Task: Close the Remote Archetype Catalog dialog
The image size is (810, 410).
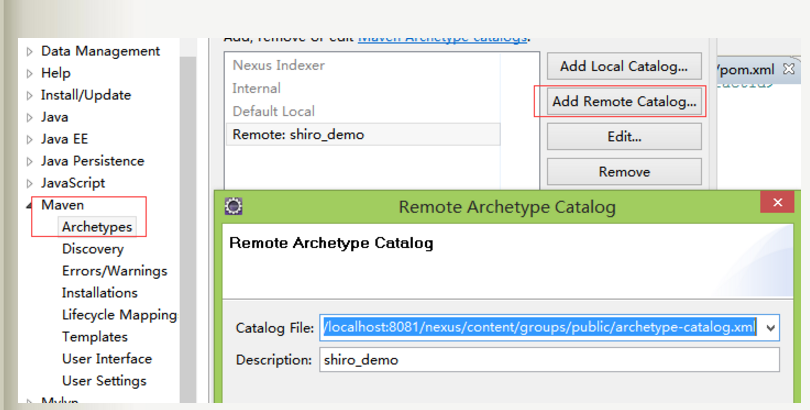Action: [x=777, y=202]
